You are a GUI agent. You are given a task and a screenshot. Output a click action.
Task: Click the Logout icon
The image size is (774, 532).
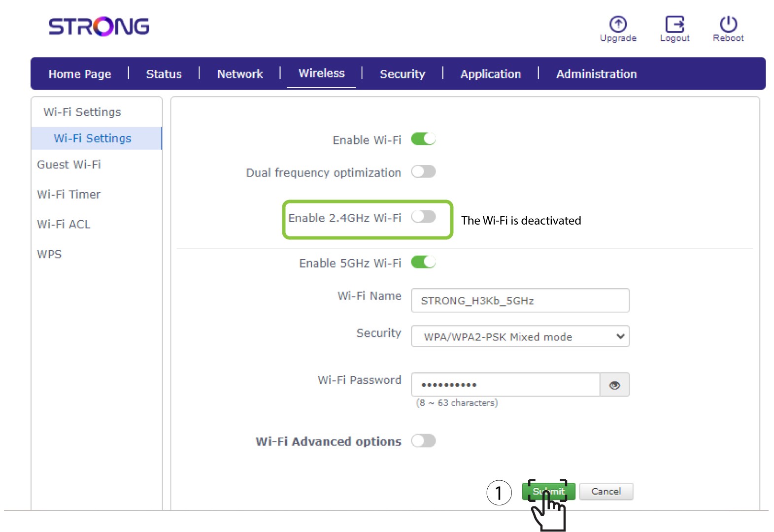(x=674, y=24)
